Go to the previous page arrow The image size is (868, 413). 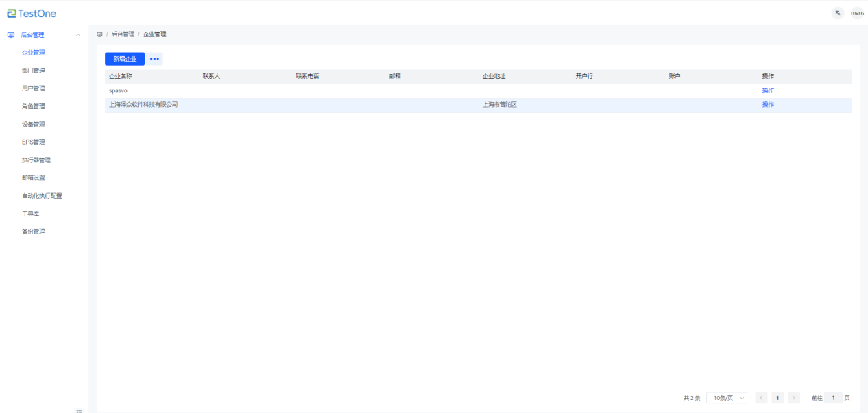[x=761, y=398]
